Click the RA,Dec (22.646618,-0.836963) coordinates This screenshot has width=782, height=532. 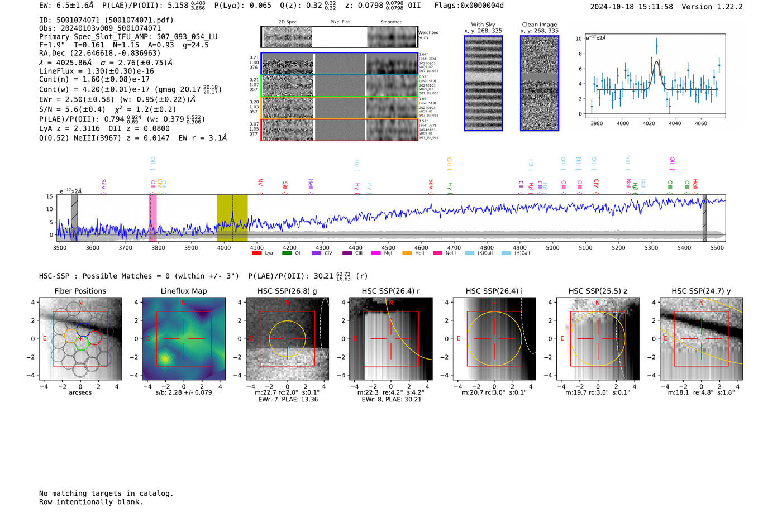(100, 54)
